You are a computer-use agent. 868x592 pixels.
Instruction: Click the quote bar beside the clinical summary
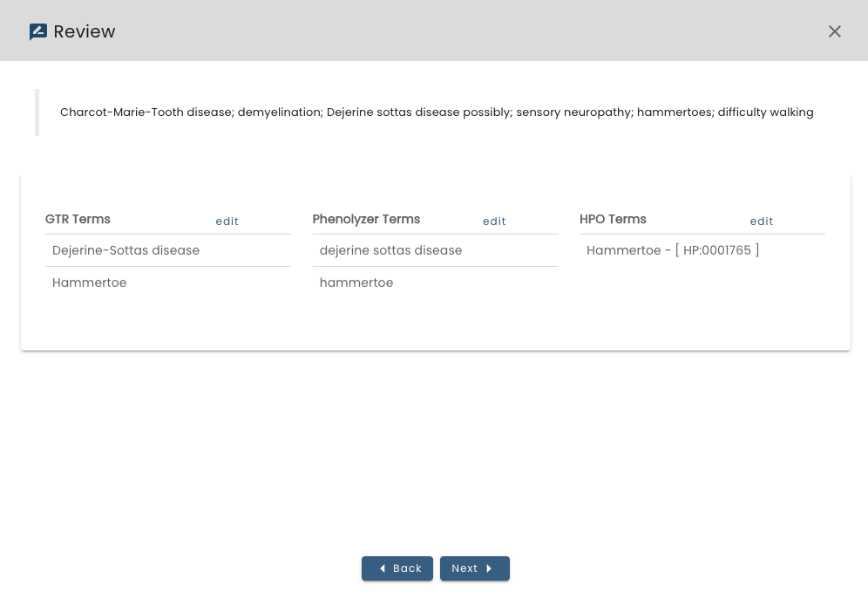click(37, 112)
